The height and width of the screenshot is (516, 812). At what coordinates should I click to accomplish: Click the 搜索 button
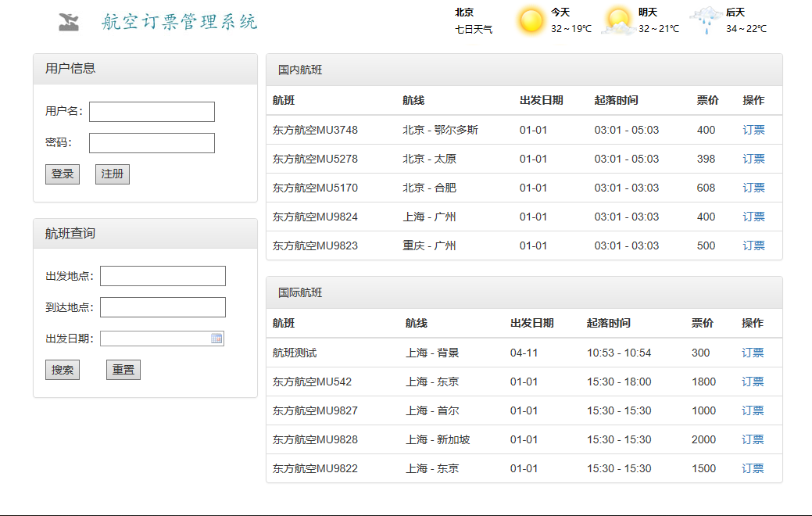[63, 370]
